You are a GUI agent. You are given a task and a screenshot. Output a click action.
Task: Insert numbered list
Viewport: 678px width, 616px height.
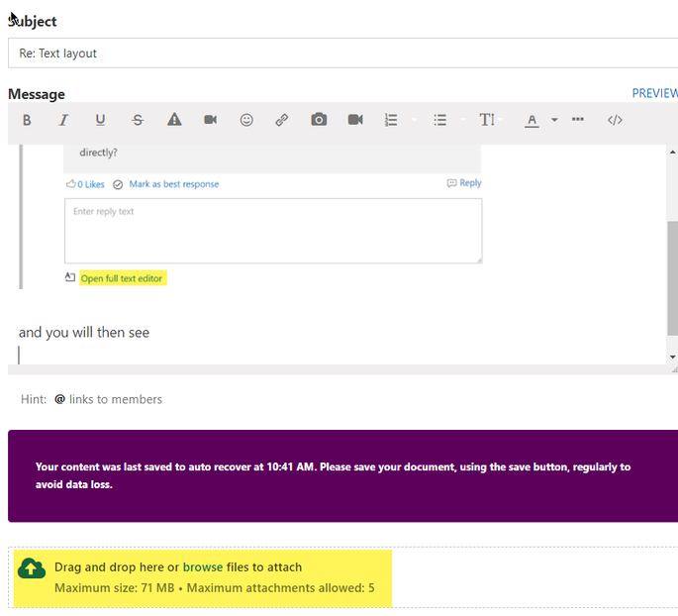point(391,120)
